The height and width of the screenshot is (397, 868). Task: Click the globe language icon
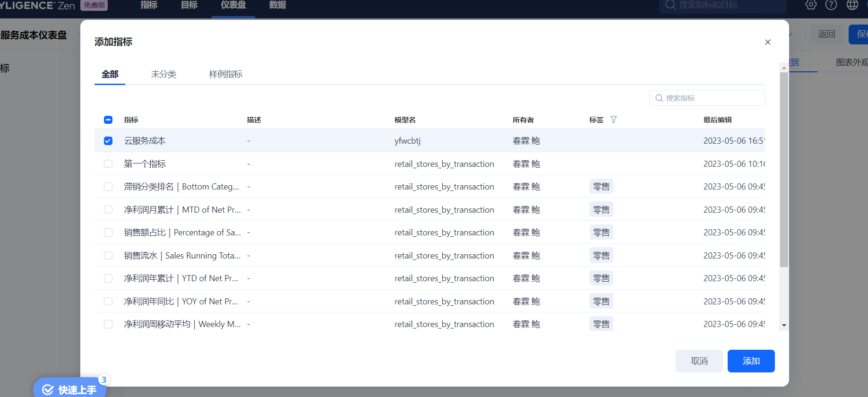click(x=852, y=5)
